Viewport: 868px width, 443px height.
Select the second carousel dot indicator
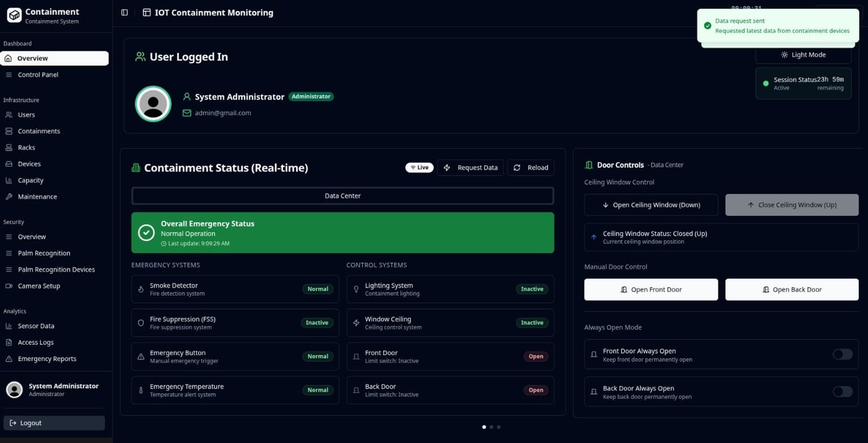(x=491, y=427)
